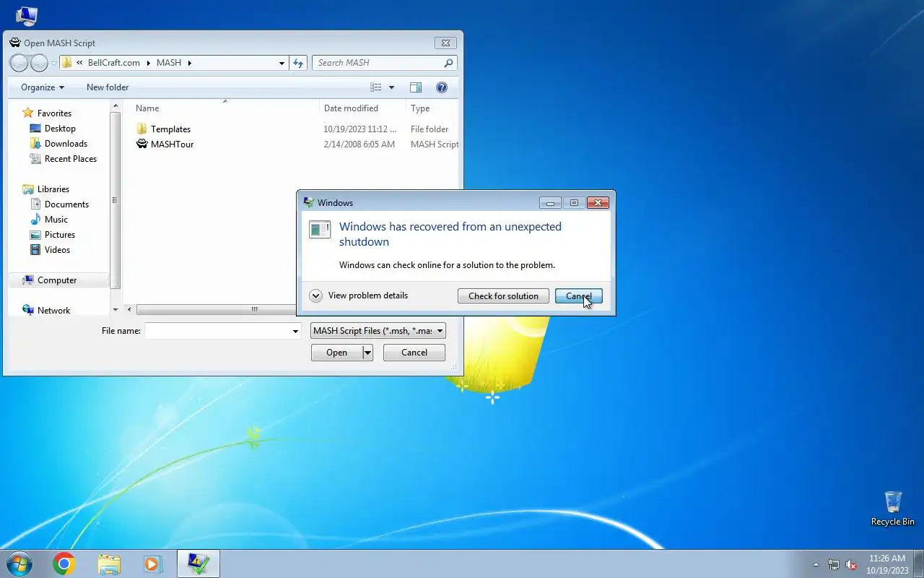This screenshot has width=924, height=578.
Task: Open the Recycle Bin desktop icon
Action: click(893, 509)
